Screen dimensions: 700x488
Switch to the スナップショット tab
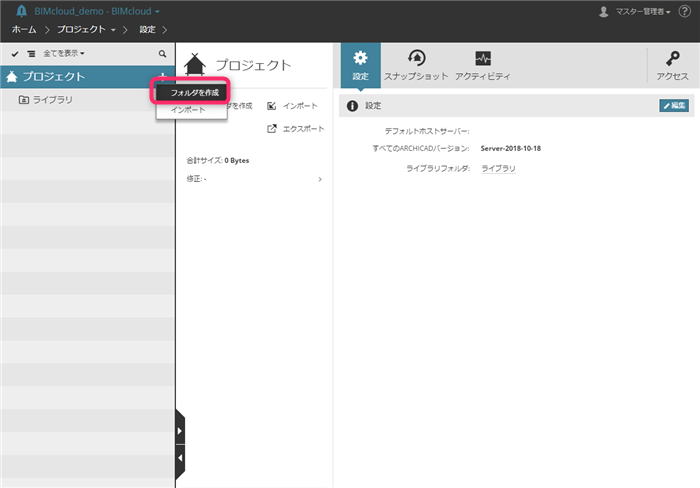416,65
